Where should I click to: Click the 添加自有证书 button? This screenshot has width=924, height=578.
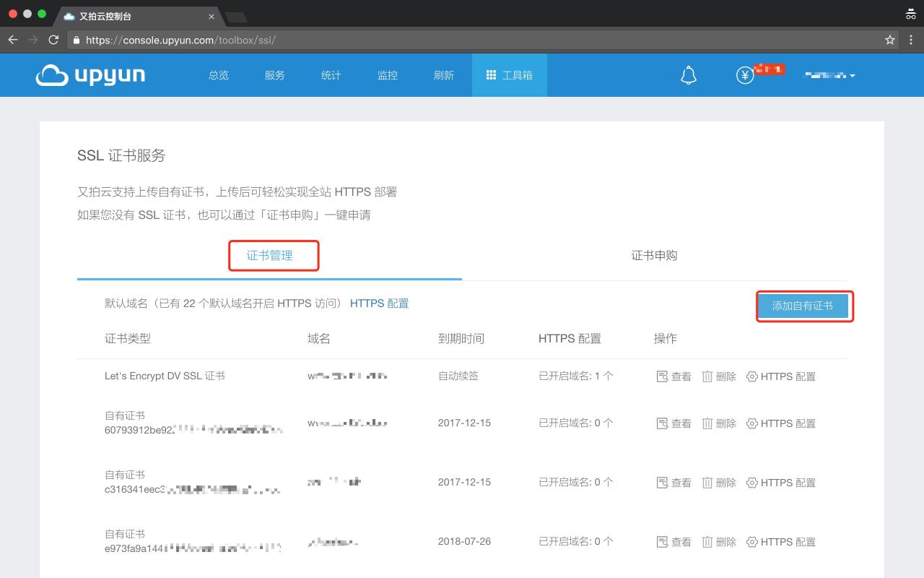coord(802,306)
